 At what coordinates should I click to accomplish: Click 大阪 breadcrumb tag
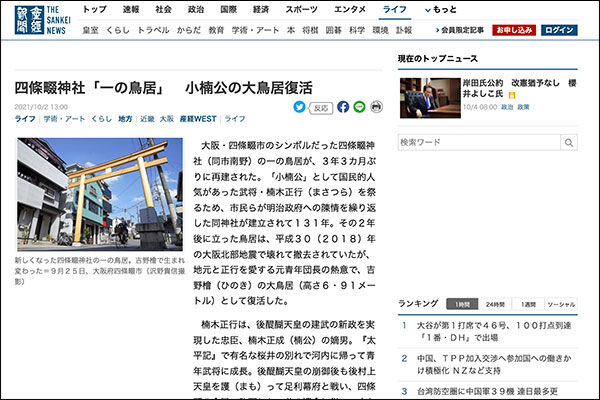(x=166, y=119)
